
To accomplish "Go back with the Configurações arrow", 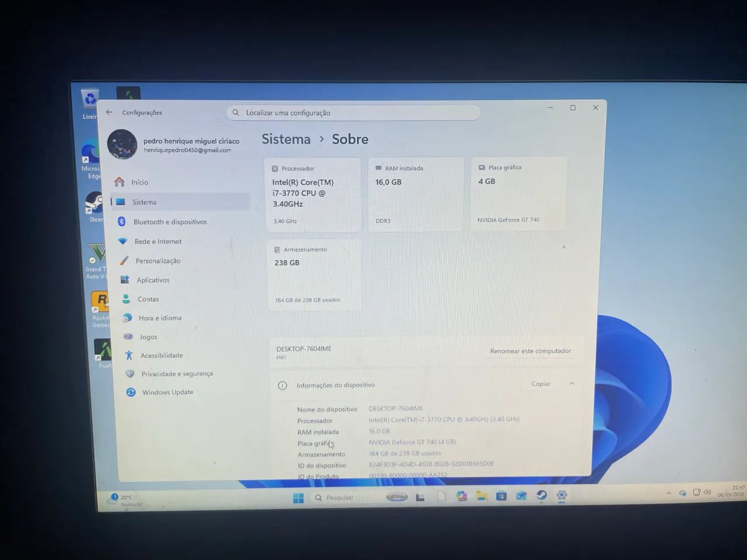I will click(109, 112).
